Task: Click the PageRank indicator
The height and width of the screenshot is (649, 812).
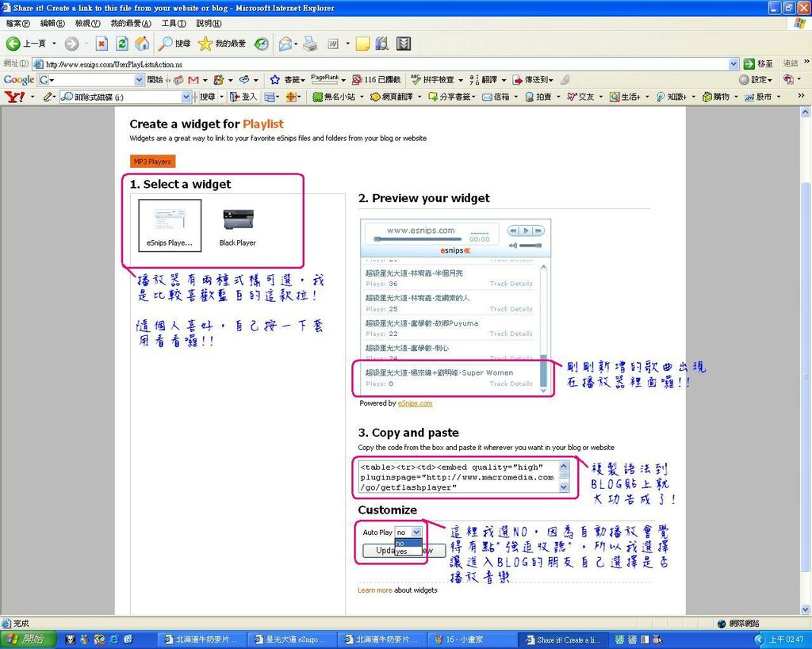Action: pos(325,79)
